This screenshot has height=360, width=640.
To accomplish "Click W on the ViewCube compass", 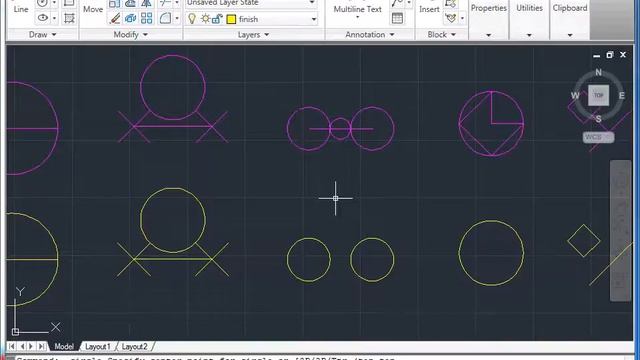I will click(575, 96).
